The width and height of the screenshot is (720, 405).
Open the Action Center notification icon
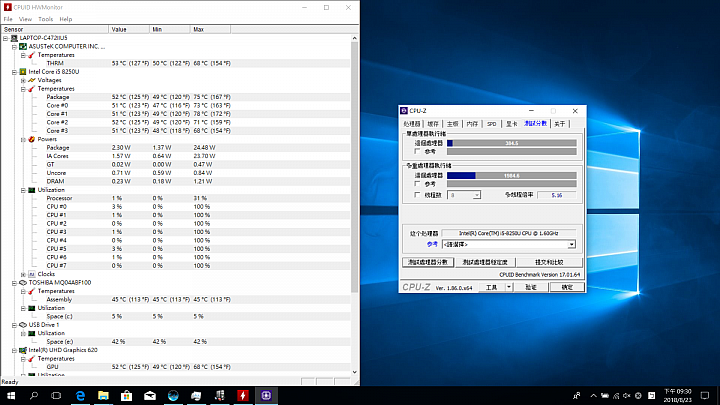(705, 395)
